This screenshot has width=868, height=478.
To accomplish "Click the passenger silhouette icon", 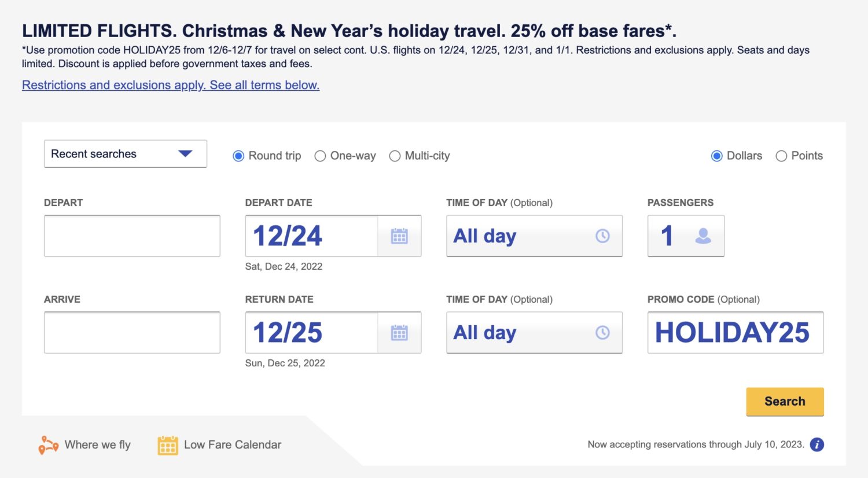I will [703, 236].
